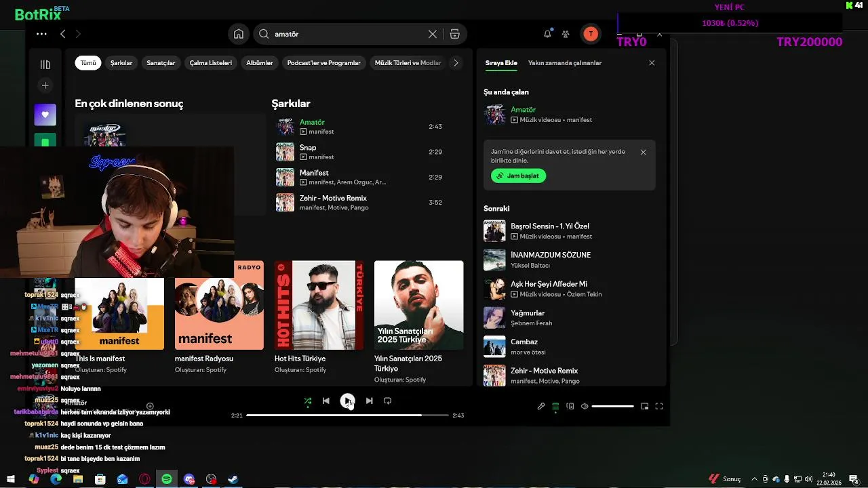Viewport: 868px width, 488px height.
Task: Show more filter chips with right chevron
Action: coord(456,63)
